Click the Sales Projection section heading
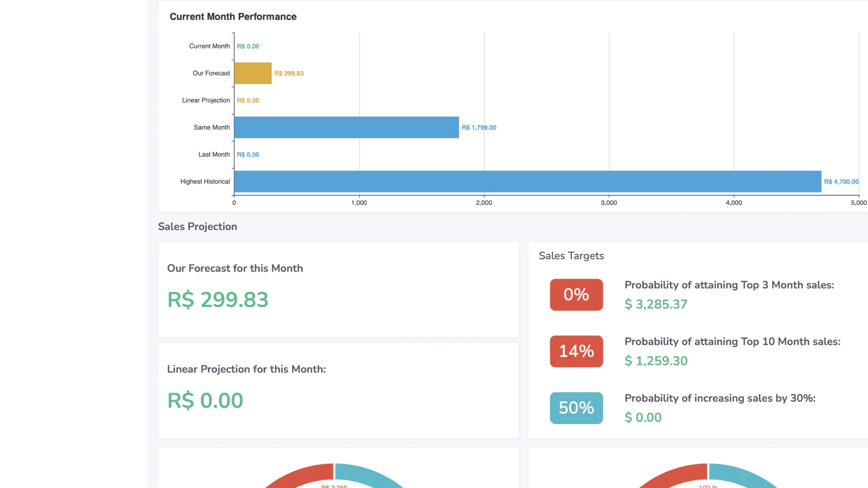This screenshot has height=488, width=868. point(197,227)
